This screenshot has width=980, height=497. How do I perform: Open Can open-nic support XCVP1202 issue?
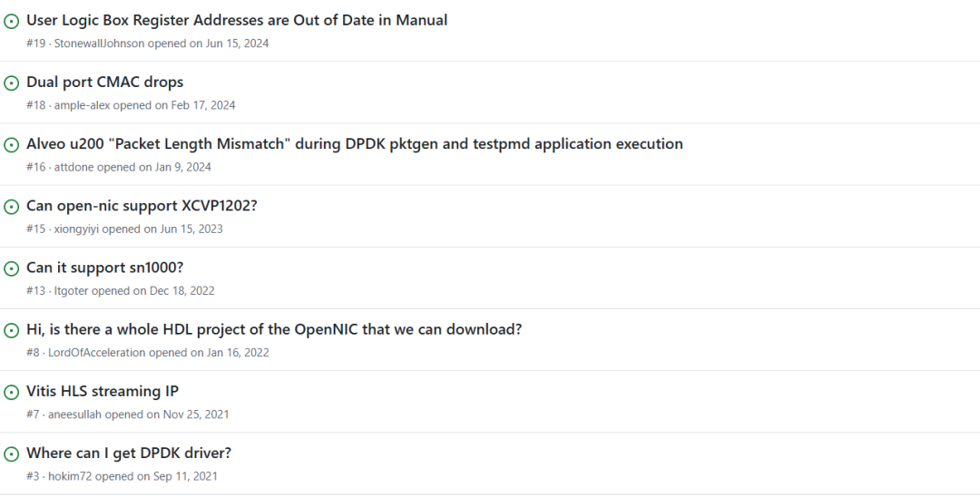point(142,205)
